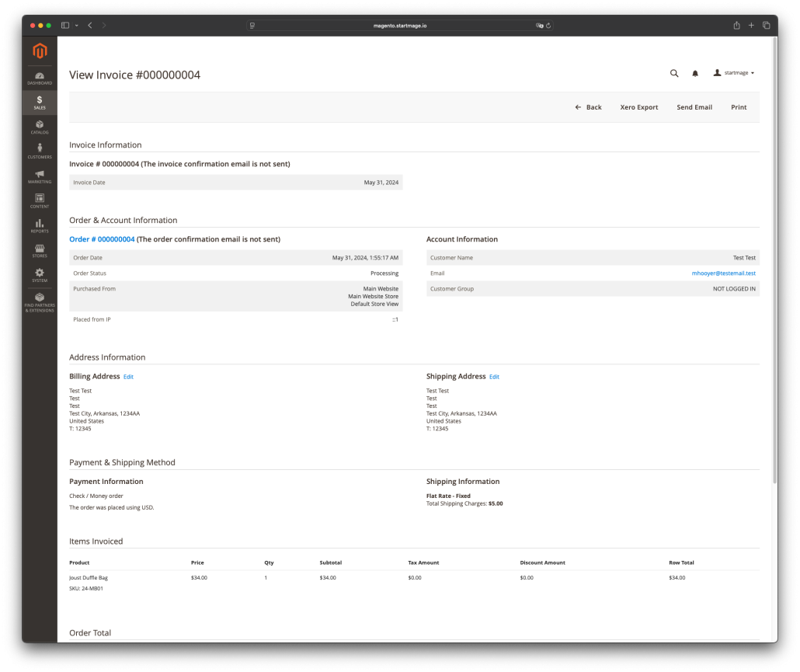Click the Customer Name value Test Test

[744, 258]
